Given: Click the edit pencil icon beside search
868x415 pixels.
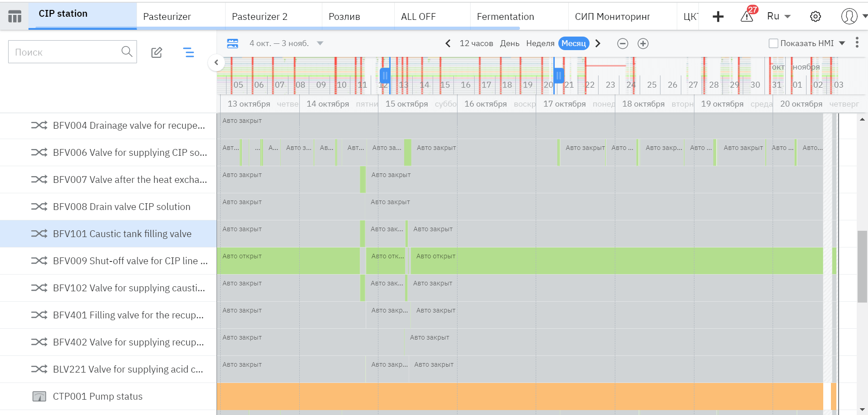Looking at the screenshot, I should tap(156, 52).
